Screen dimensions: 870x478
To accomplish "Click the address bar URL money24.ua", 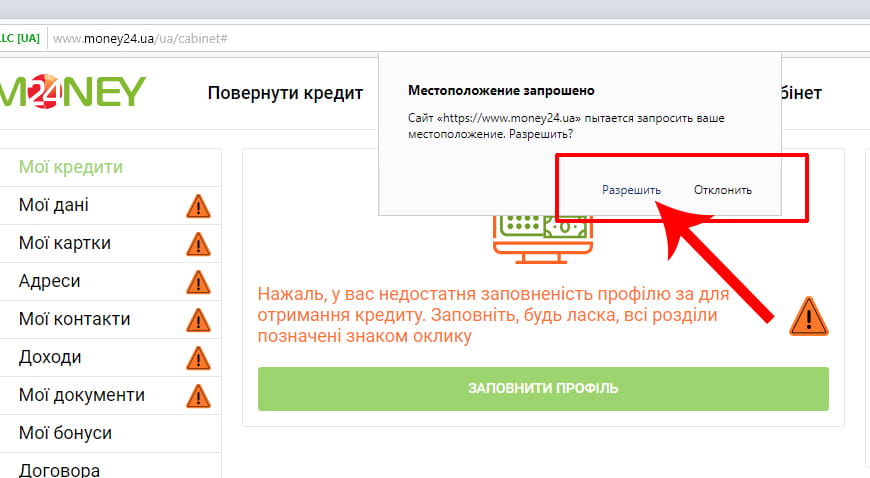I will [x=140, y=39].
